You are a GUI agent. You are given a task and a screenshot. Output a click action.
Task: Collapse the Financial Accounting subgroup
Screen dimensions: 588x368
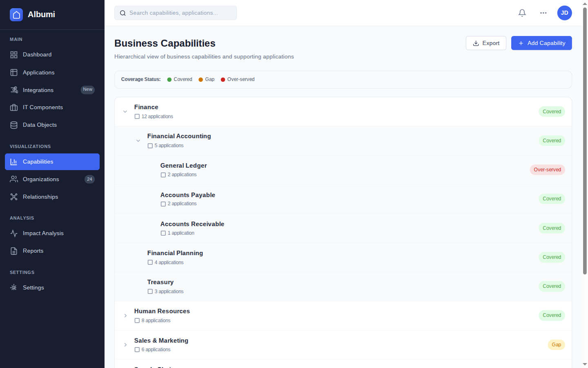click(138, 141)
